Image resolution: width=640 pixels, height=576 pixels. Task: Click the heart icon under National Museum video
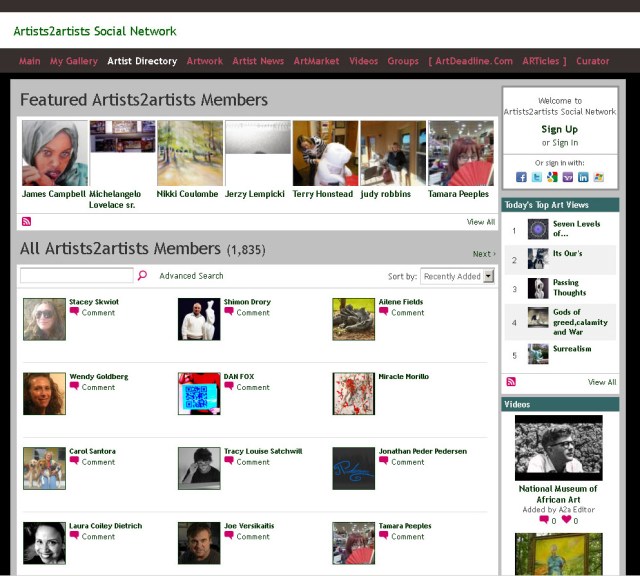tap(567, 520)
